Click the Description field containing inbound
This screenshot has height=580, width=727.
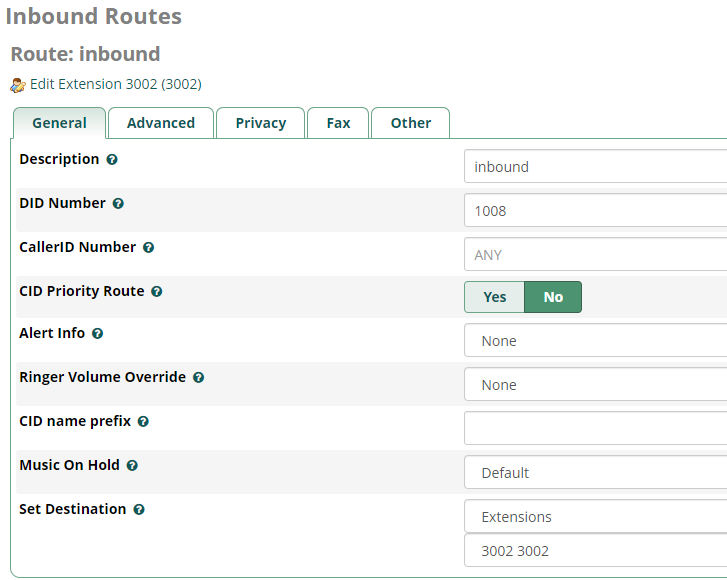(x=595, y=166)
